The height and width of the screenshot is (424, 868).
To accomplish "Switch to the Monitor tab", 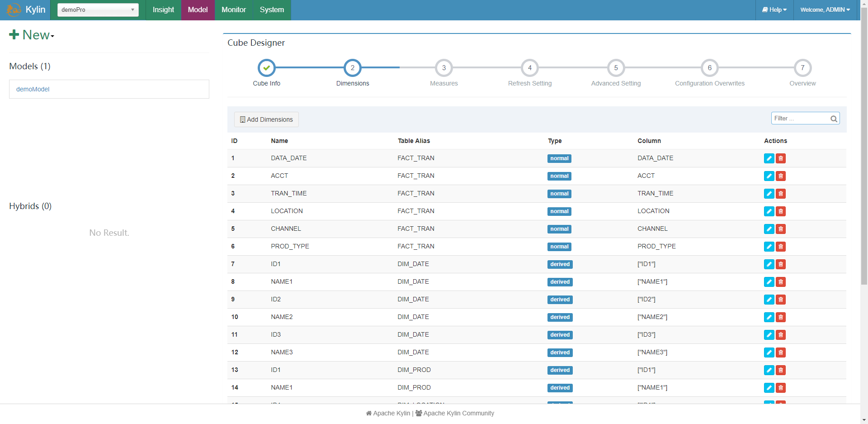I will (x=233, y=10).
